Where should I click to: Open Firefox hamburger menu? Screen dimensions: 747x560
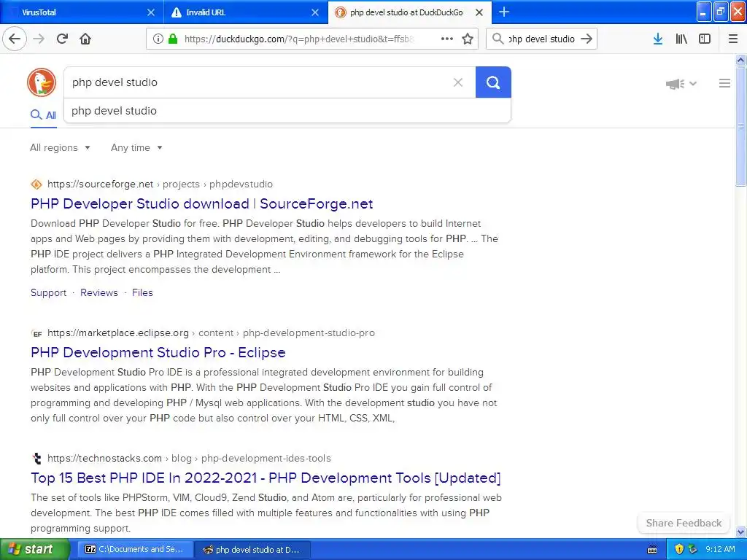732,39
